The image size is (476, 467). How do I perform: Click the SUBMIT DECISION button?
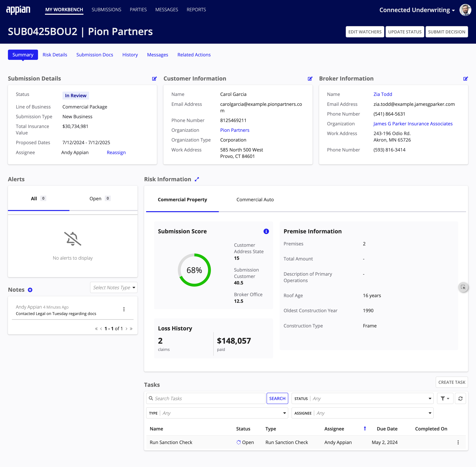point(446,32)
